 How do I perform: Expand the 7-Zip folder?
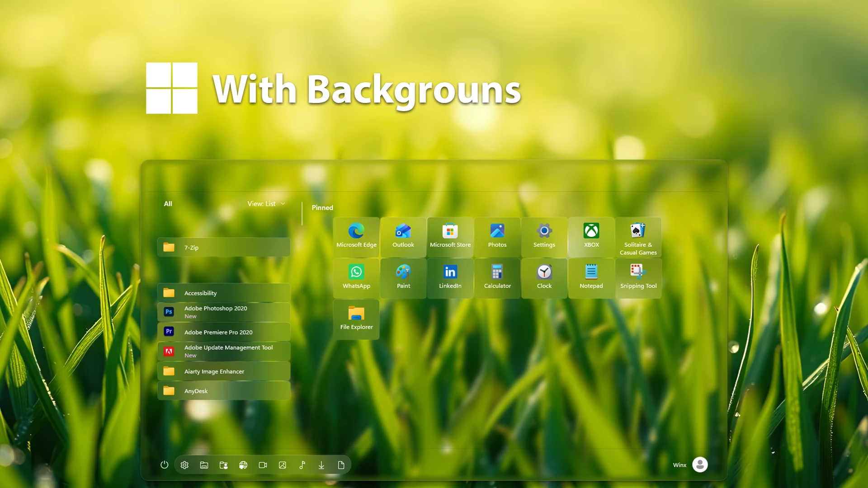(224, 247)
